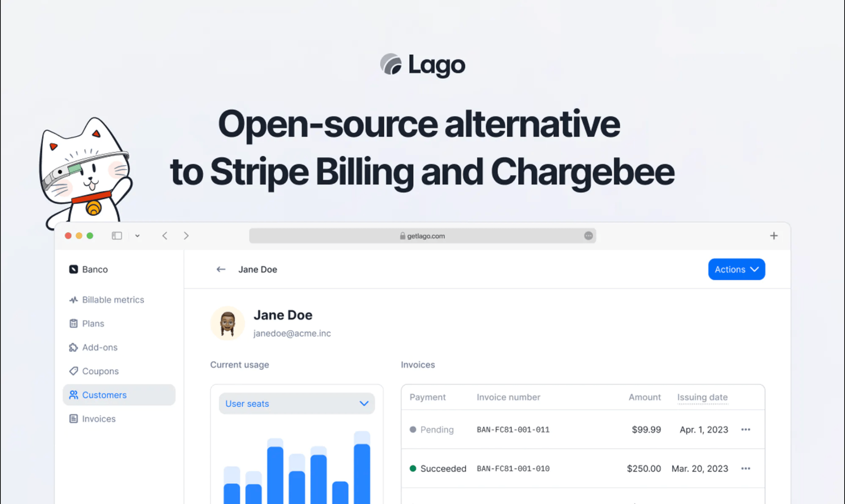Click the $99.99 amount cell

(646, 430)
